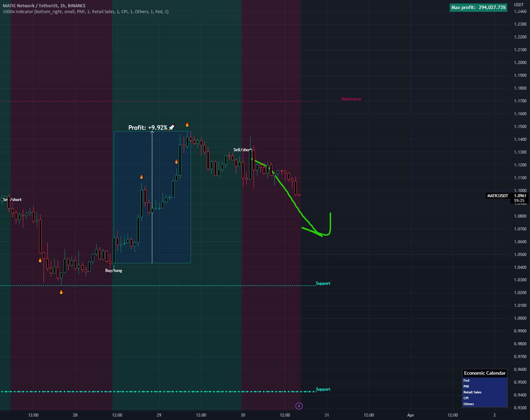Click the fire marker above the peak candle
The width and height of the screenshot is (530, 420).
pos(187,125)
